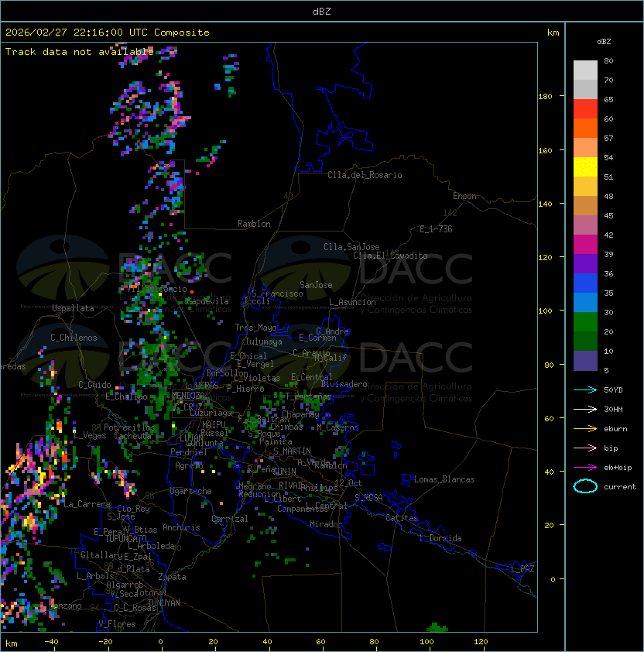Select the Clla.SanJose label
Screen dimensions: 644x652
[x=351, y=247]
